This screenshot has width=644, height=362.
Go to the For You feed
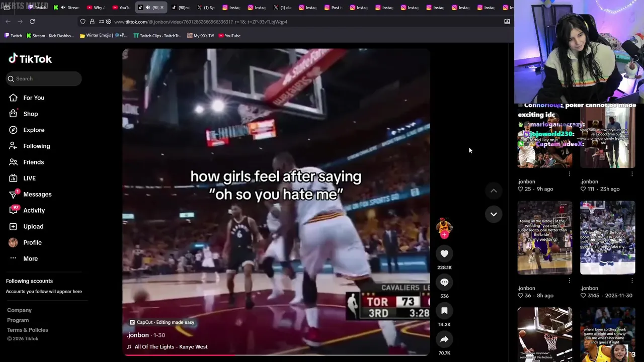(x=27, y=98)
